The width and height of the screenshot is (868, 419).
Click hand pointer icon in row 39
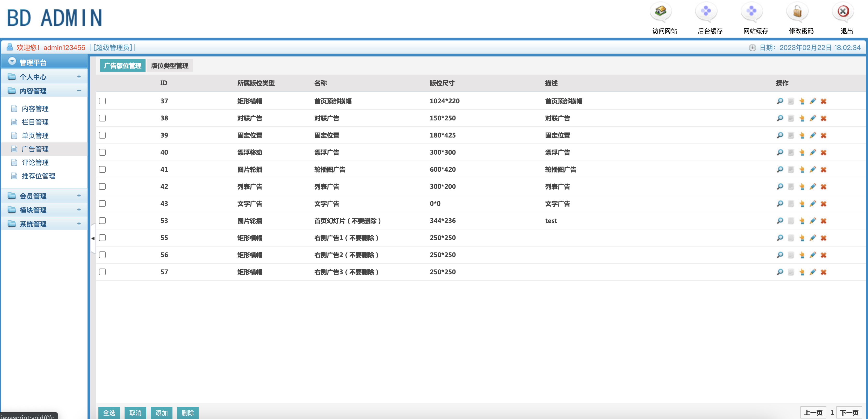[x=802, y=135]
